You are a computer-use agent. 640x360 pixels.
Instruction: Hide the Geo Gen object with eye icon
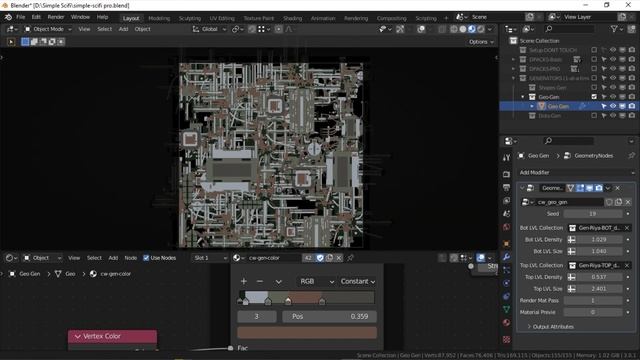pos(613,107)
